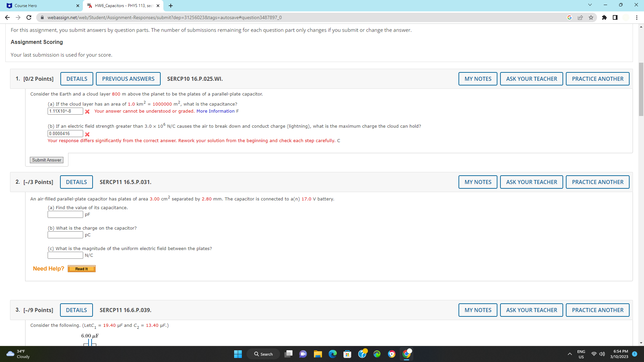Click the Read It help button
The width and height of the screenshot is (644, 362).
coord(82,269)
